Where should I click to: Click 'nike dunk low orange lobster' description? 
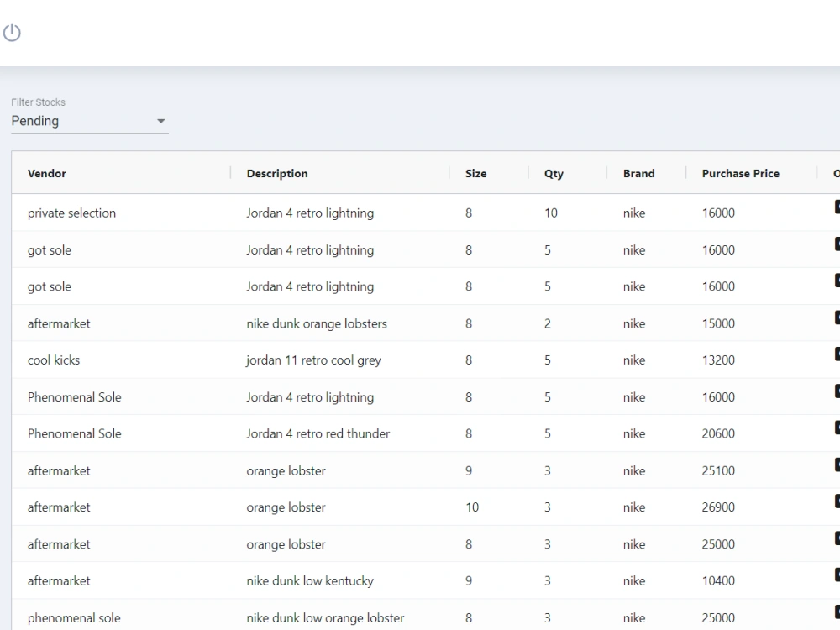point(325,618)
